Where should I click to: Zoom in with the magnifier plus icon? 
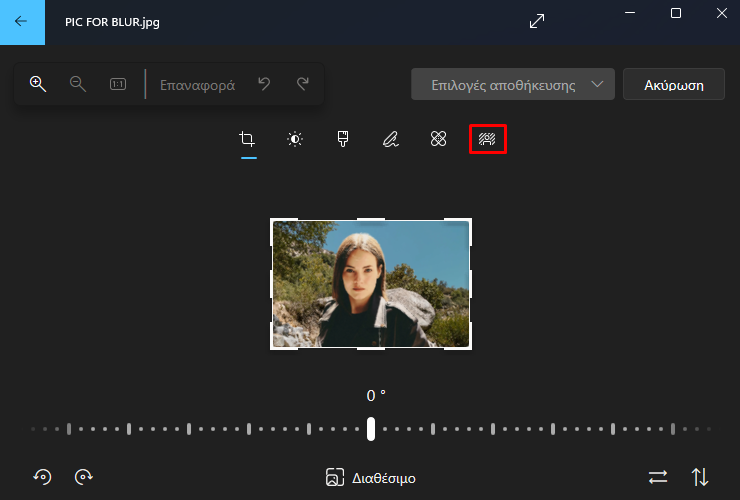click(38, 84)
